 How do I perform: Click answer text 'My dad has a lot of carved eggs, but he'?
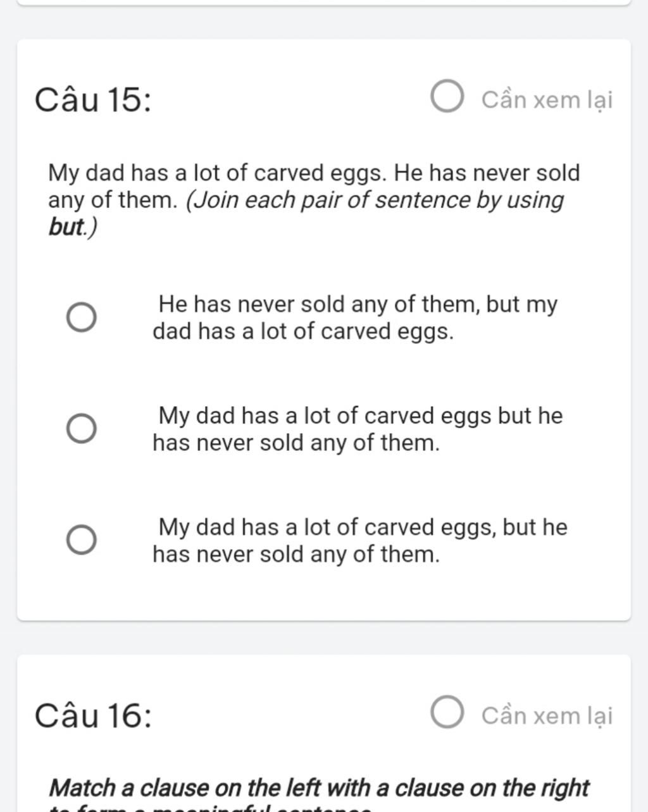(x=360, y=541)
